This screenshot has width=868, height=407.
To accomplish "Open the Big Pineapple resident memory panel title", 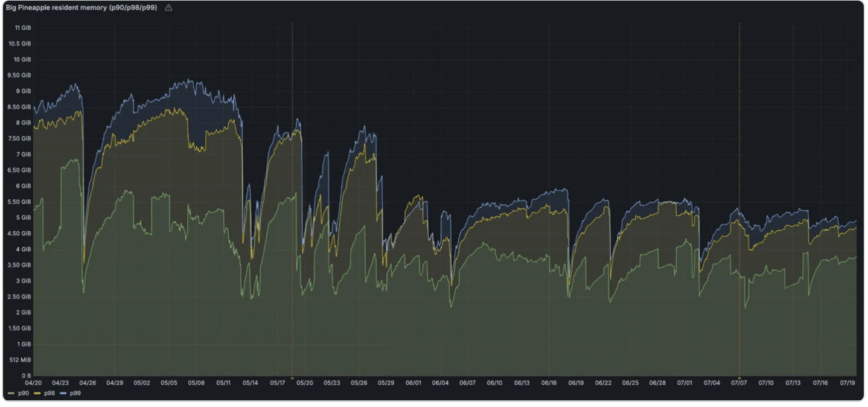I will click(x=81, y=8).
